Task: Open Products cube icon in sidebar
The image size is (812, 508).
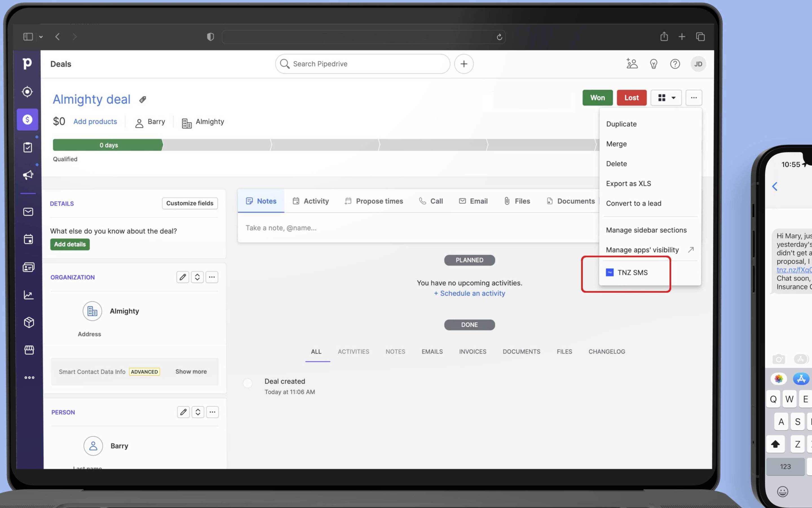Action: (29, 322)
